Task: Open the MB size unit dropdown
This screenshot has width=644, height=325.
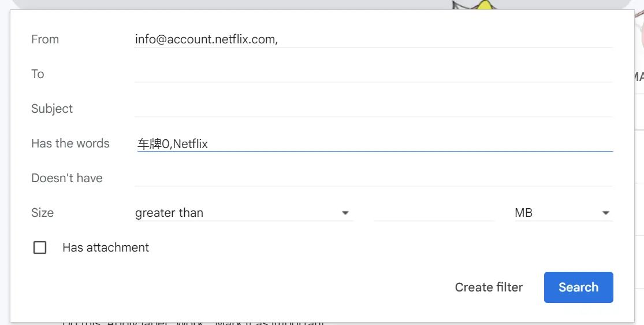Action: pos(561,213)
